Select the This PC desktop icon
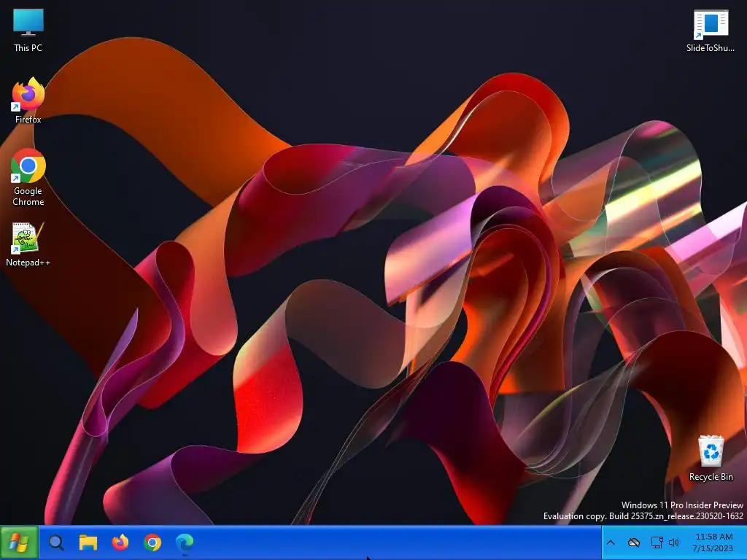The image size is (747, 560). [x=28, y=31]
